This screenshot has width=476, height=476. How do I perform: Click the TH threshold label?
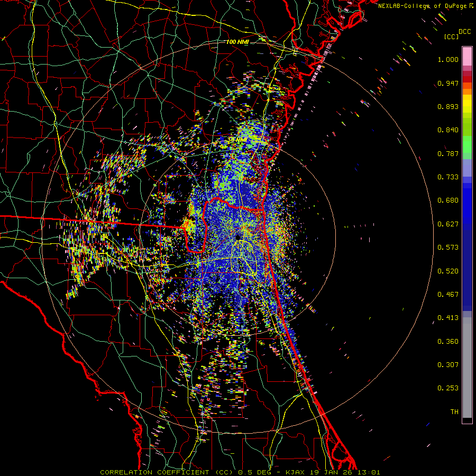pyautogui.click(x=454, y=412)
